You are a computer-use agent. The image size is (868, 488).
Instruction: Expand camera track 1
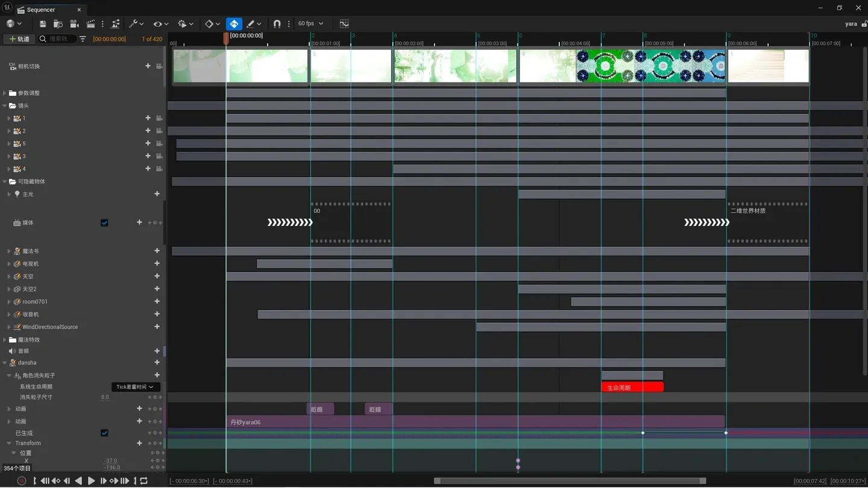(x=9, y=119)
